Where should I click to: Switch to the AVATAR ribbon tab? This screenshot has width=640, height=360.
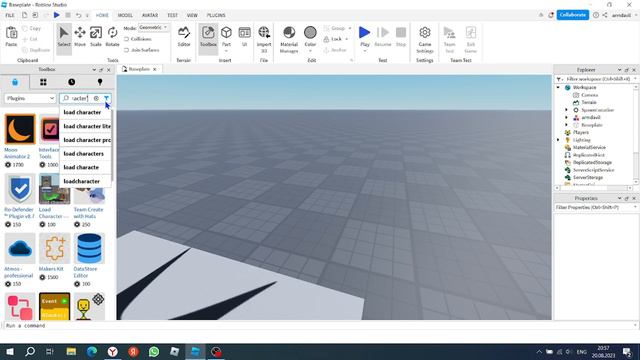(150, 15)
